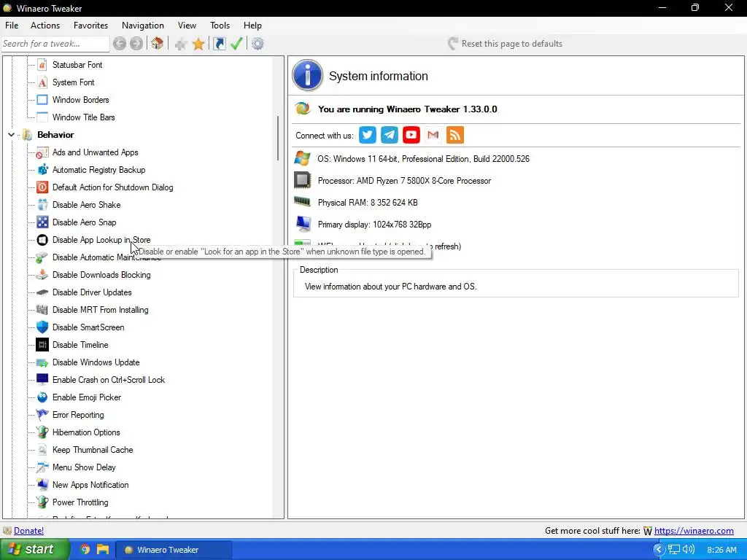Click the Disable Aero Shake icon

(x=42, y=205)
